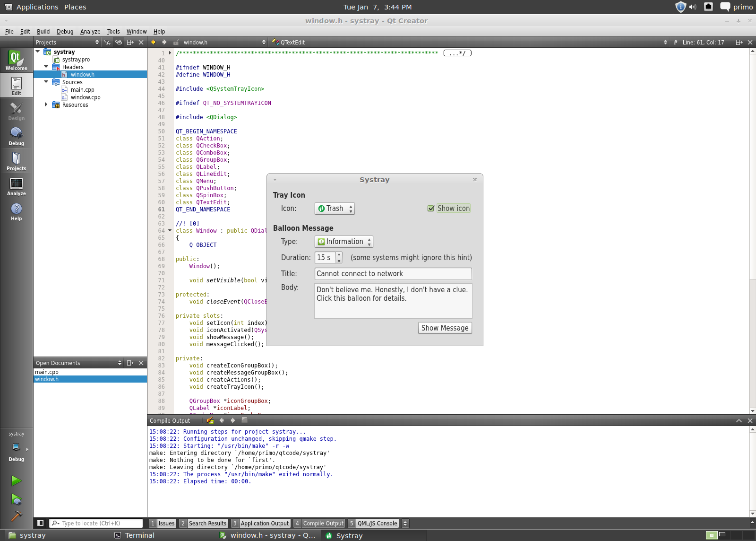Open the Projects mode icon
This screenshot has height=541, width=756.
16,161
